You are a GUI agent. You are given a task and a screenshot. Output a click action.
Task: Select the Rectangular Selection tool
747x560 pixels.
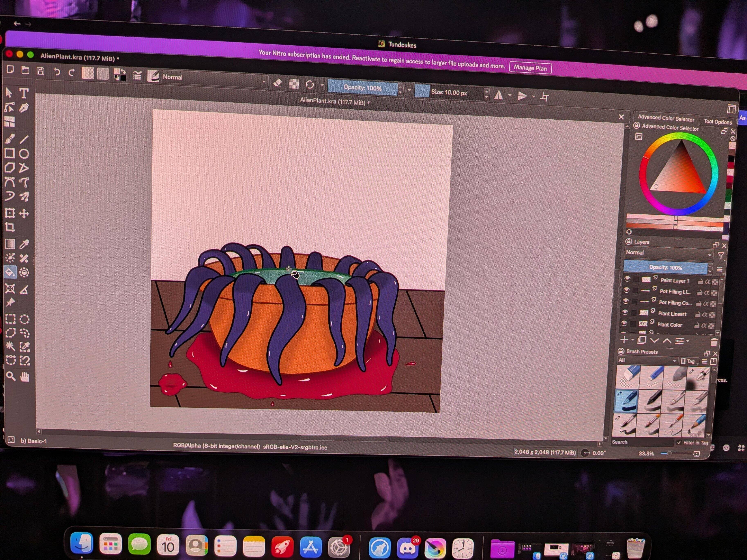(10, 319)
